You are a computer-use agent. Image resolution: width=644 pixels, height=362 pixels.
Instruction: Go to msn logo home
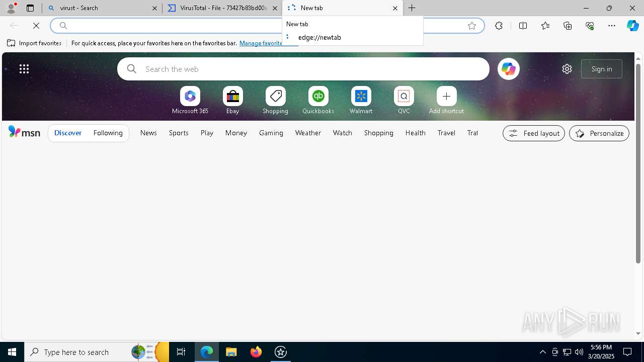[24, 133]
